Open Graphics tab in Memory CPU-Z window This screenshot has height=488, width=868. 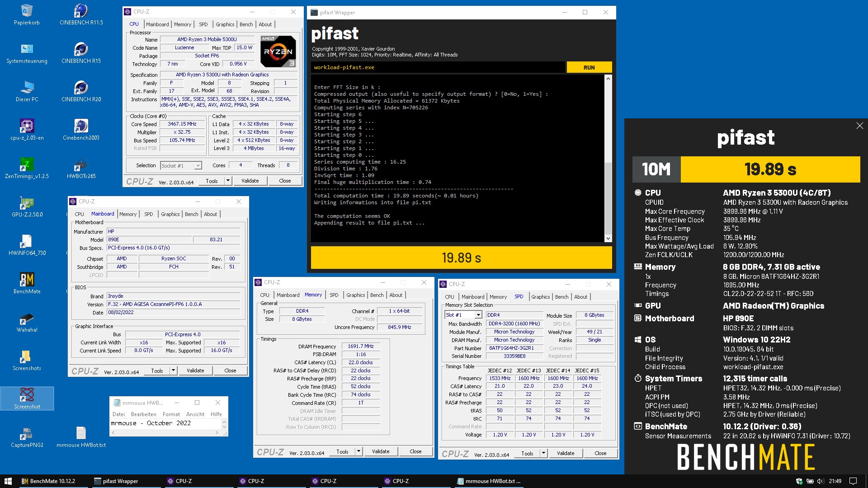click(356, 295)
